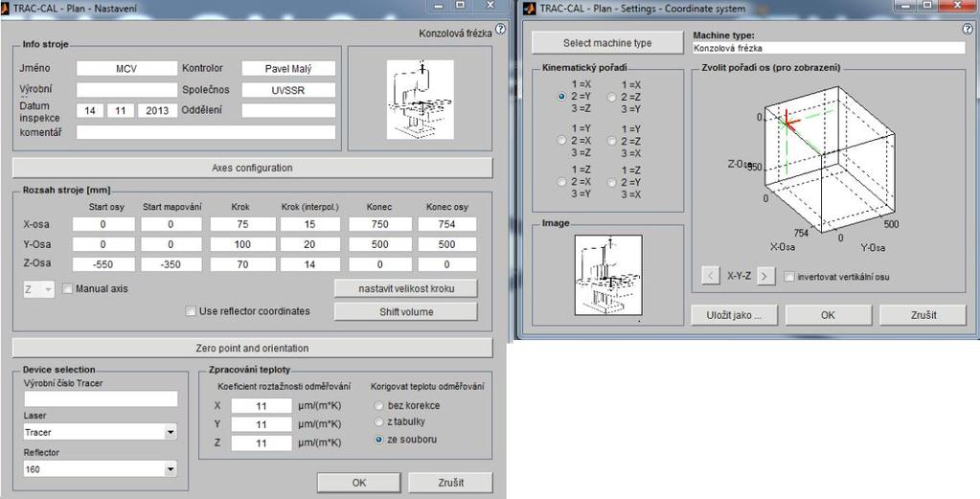Screen dimensions: 980x499
Task: Open the Laser dropdown showing Tracer
Action: (x=101, y=432)
